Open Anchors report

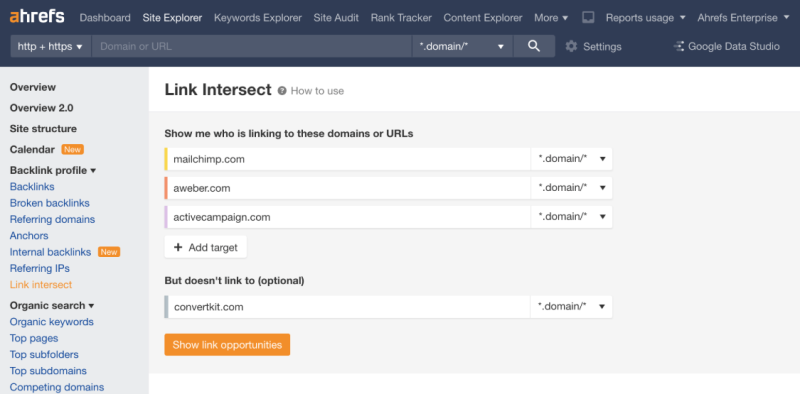coord(29,236)
